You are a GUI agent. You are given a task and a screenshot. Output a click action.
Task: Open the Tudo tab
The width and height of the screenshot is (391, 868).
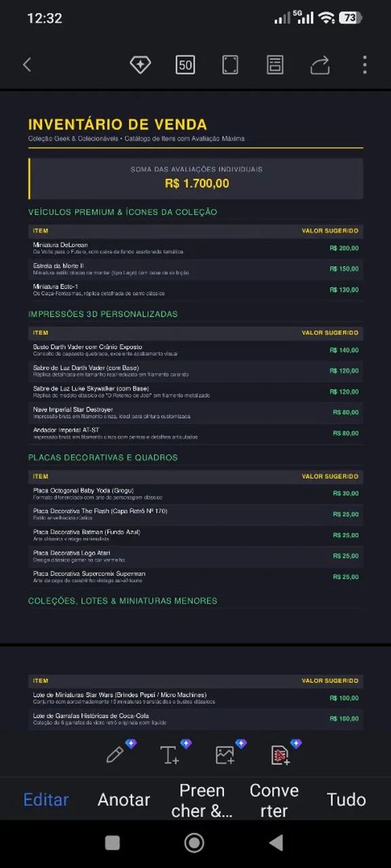pyautogui.click(x=346, y=800)
